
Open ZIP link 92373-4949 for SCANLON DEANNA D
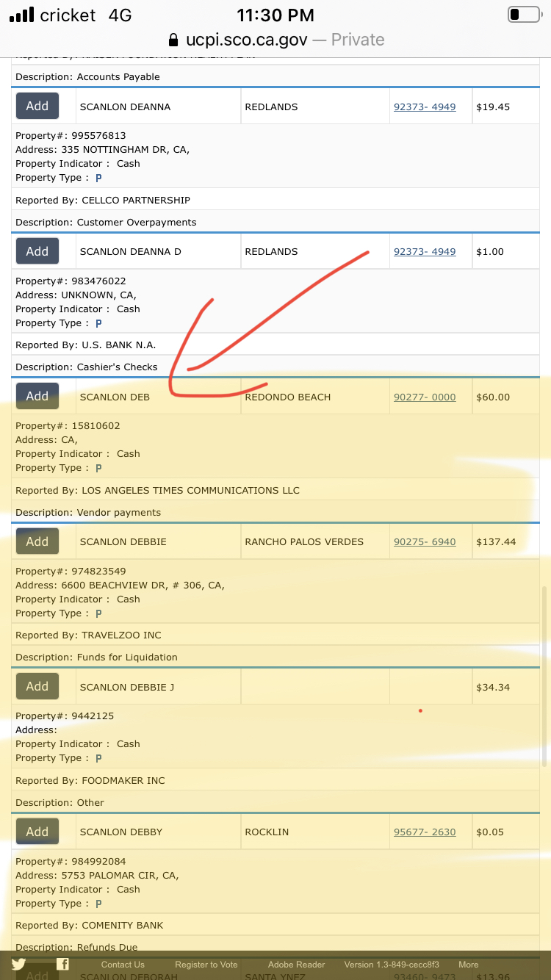pos(425,251)
